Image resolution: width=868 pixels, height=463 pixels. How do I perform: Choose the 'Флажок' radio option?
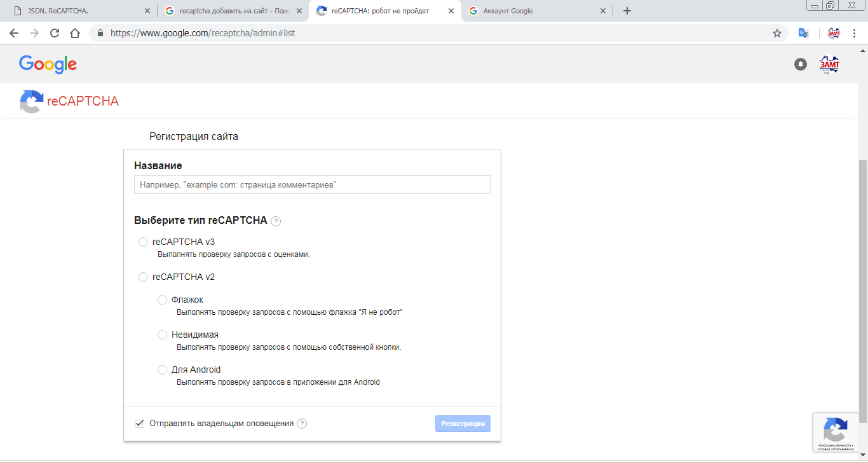(x=162, y=300)
